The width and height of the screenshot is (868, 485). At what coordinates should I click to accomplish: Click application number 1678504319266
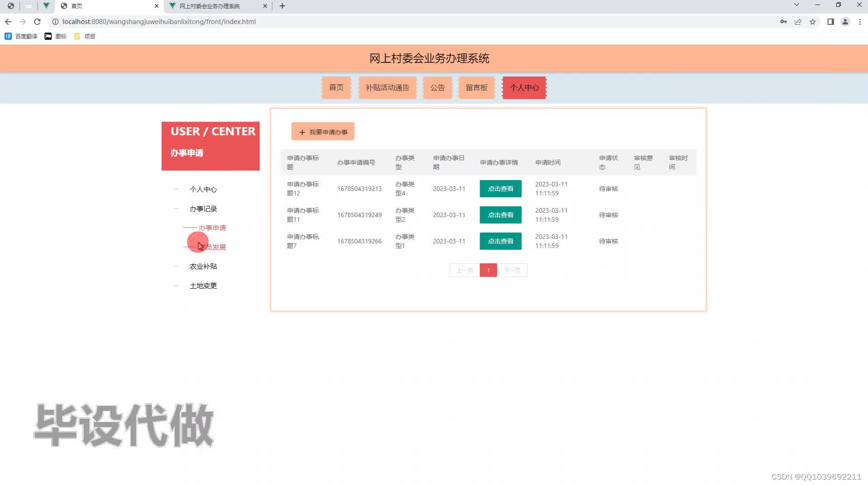click(359, 241)
